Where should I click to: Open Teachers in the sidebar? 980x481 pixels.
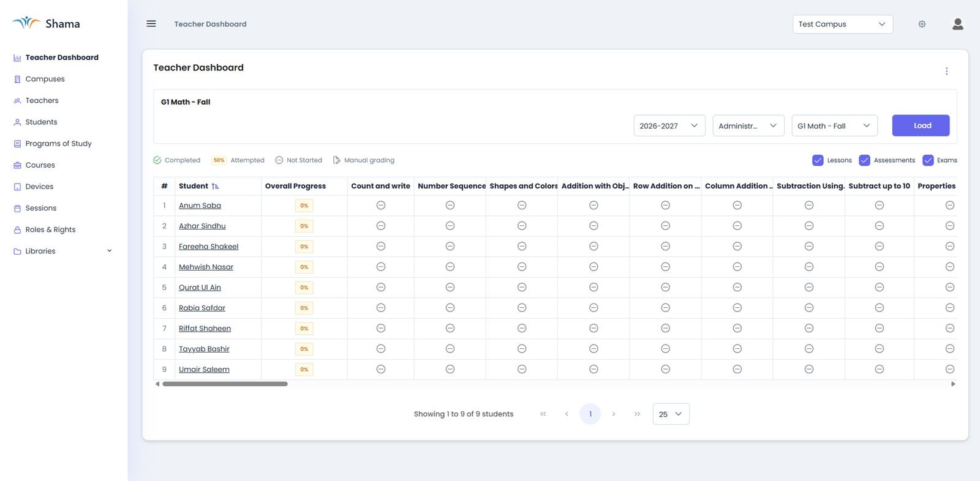42,100
